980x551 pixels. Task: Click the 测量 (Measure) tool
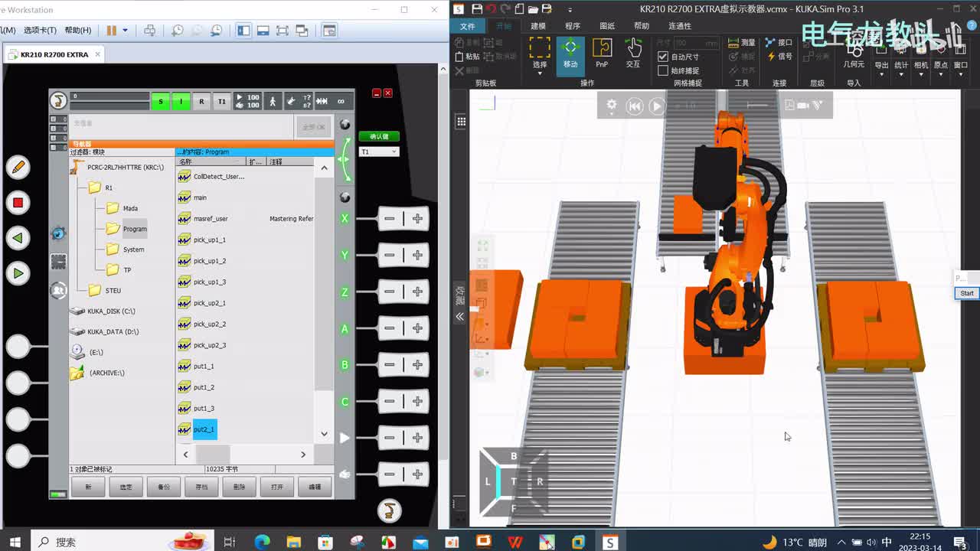coord(741,43)
